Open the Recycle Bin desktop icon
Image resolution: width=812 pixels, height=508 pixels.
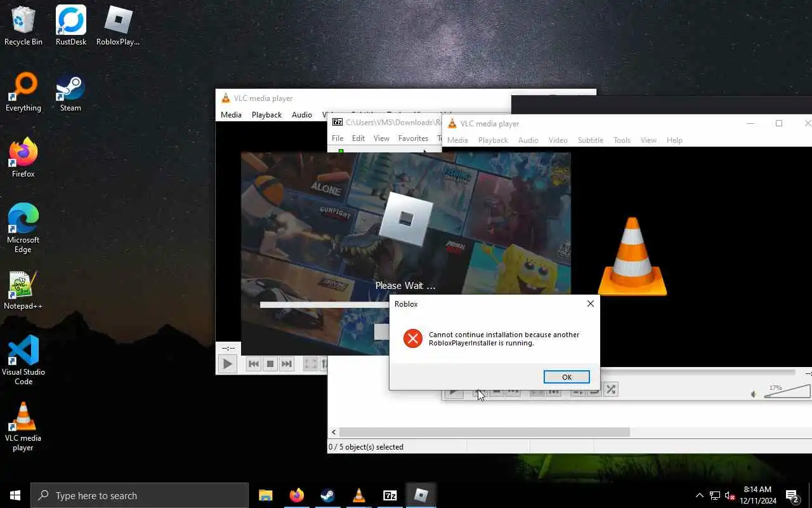tap(23, 26)
